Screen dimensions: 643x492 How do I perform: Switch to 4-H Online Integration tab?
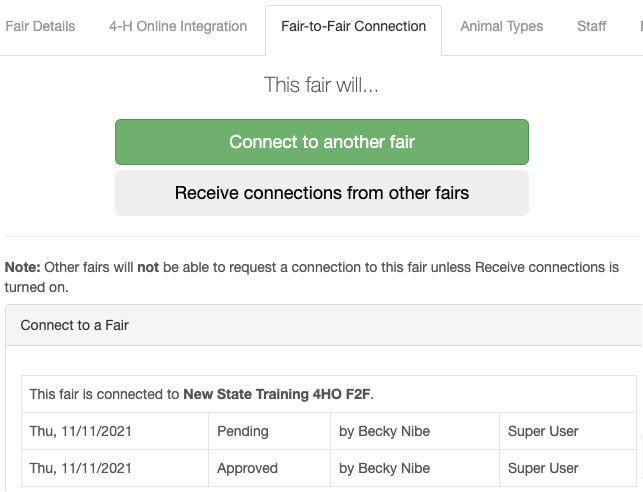click(x=178, y=26)
